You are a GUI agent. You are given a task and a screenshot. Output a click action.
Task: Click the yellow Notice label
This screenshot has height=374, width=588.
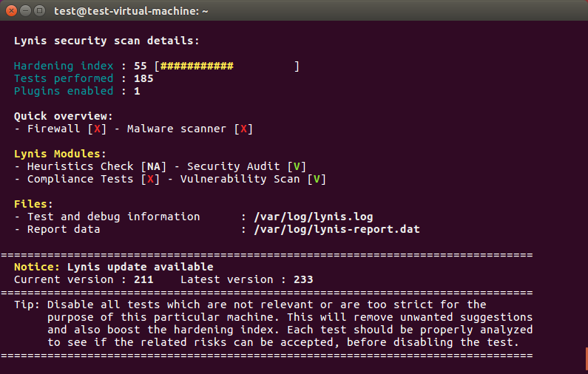37,267
